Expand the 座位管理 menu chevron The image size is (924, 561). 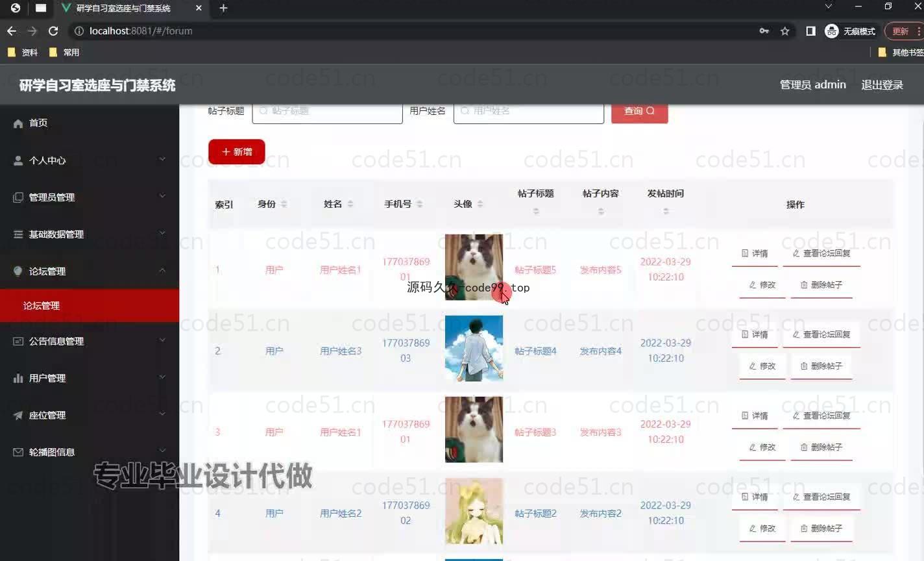click(162, 414)
